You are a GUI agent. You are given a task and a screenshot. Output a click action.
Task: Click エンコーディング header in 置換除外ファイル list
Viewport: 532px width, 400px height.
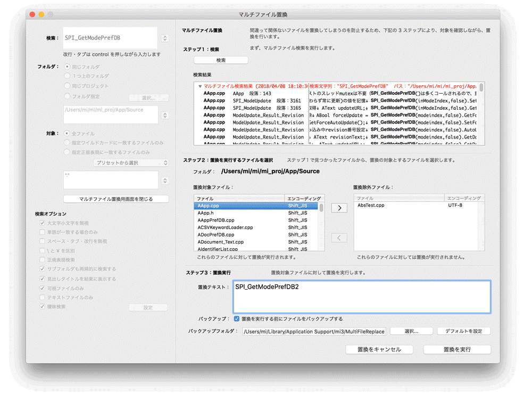point(464,198)
